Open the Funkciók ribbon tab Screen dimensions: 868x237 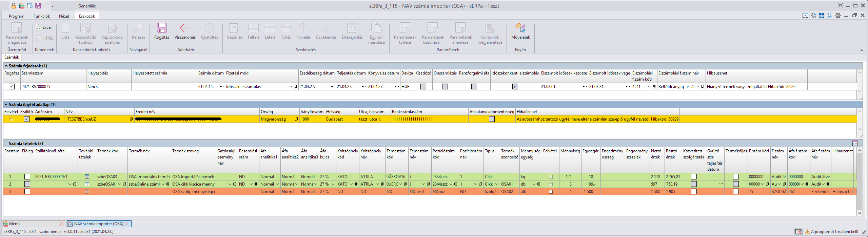41,16
